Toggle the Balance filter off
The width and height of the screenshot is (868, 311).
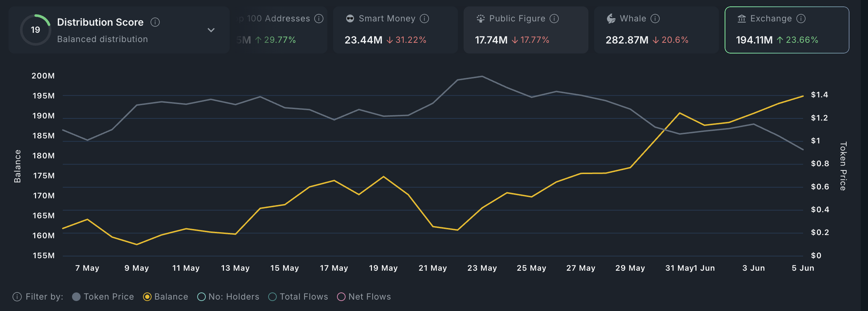[147, 297]
